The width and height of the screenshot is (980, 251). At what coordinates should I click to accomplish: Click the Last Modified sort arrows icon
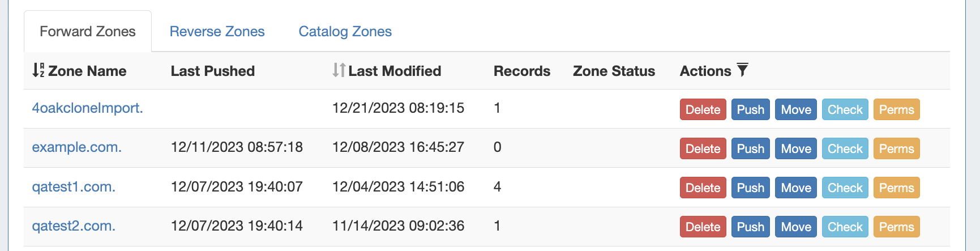pos(339,70)
